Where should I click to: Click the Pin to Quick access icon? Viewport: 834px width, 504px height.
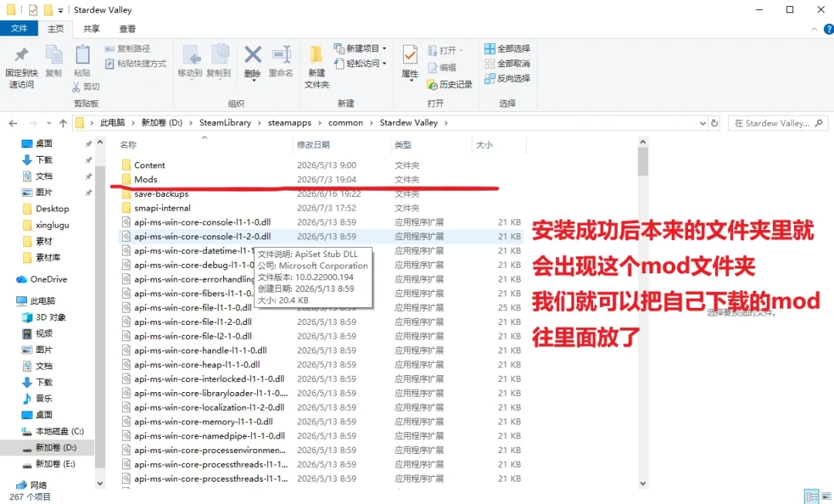click(x=22, y=56)
